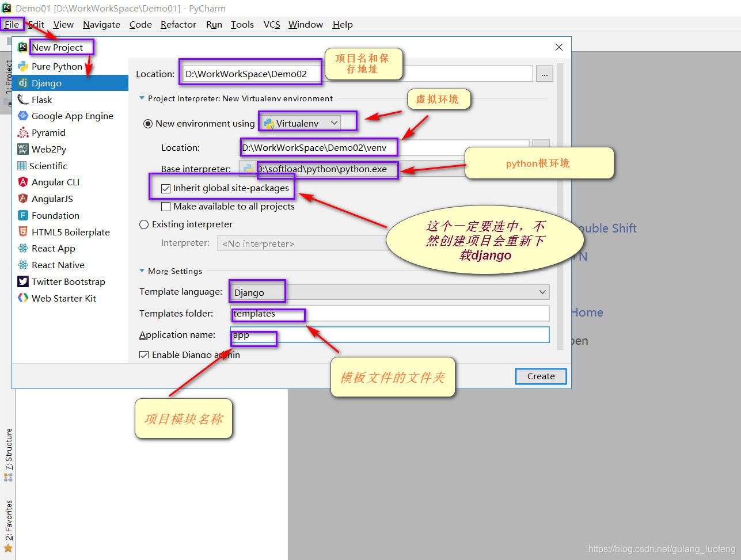Click the dialog's vertical scrollbar

click(560, 207)
